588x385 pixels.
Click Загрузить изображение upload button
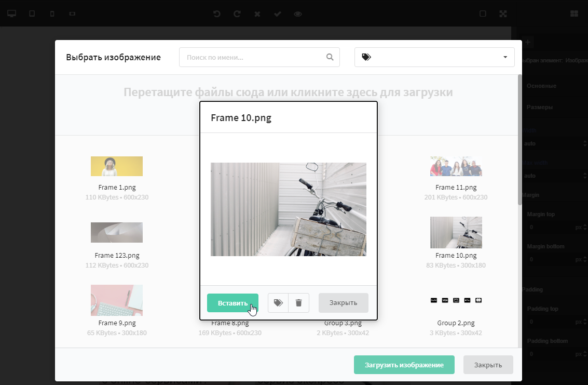[x=404, y=365]
